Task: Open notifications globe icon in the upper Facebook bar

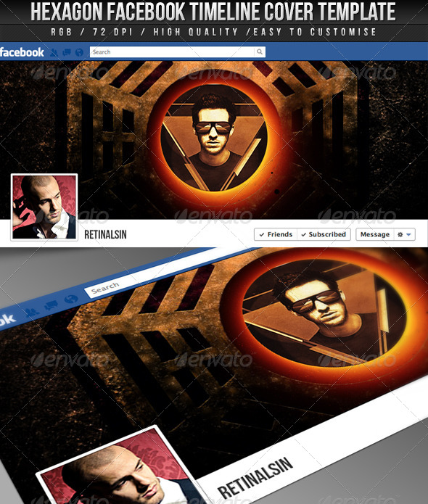Action: pyautogui.click(x=79, y=52)
